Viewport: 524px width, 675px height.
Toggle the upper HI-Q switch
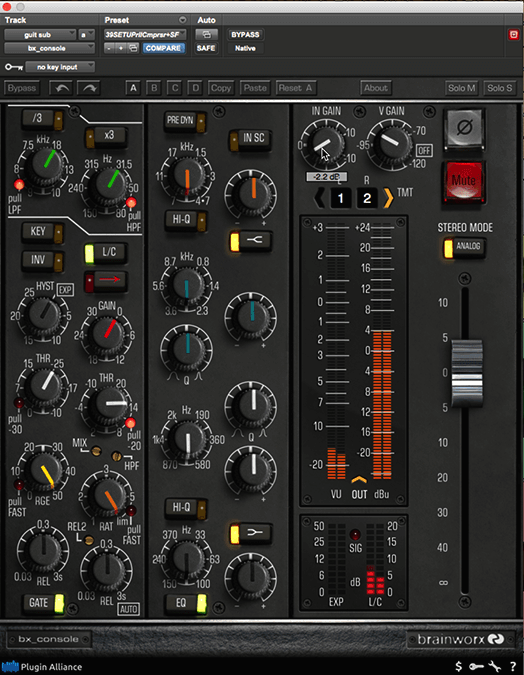(186, 220)
